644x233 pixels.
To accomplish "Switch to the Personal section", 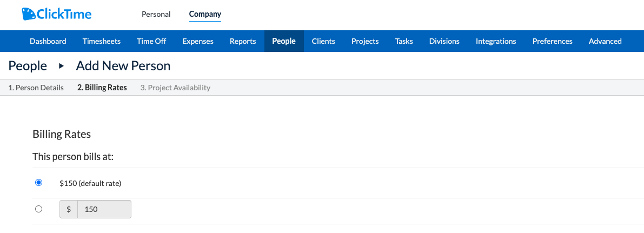I will click(156, 15).
